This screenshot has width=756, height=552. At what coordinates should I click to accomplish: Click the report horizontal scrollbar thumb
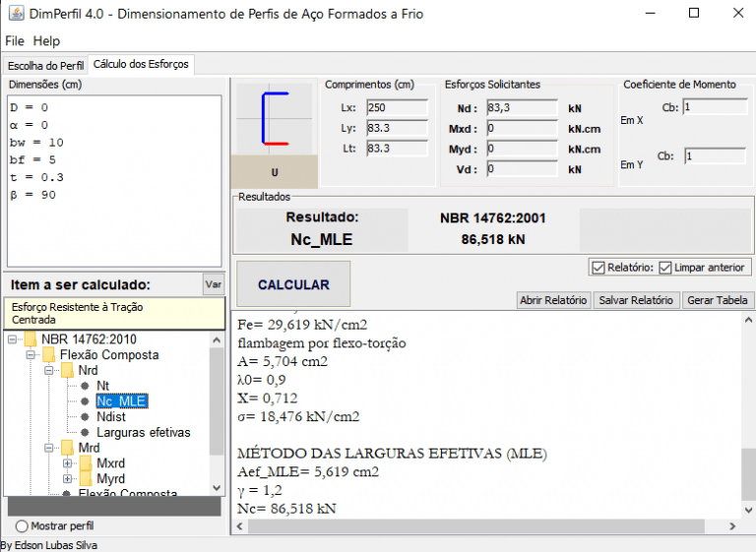pyautogui.click(x=475, y=526)
